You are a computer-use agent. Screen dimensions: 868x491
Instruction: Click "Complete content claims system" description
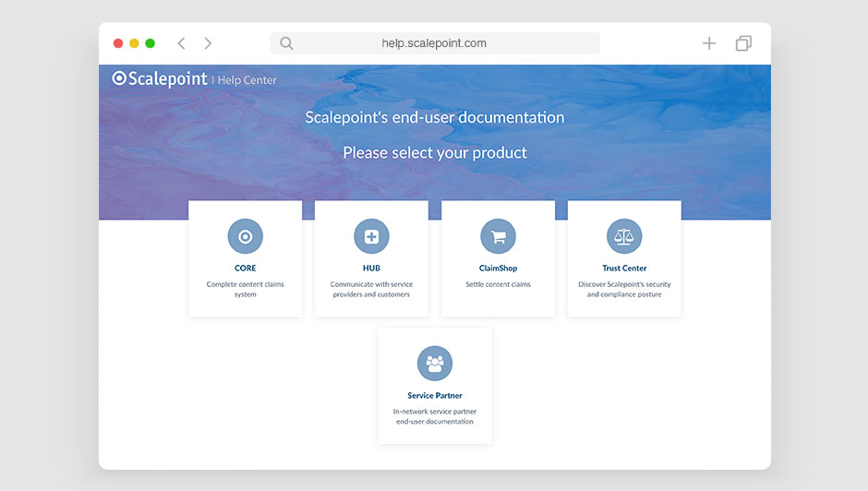[245, 289]
